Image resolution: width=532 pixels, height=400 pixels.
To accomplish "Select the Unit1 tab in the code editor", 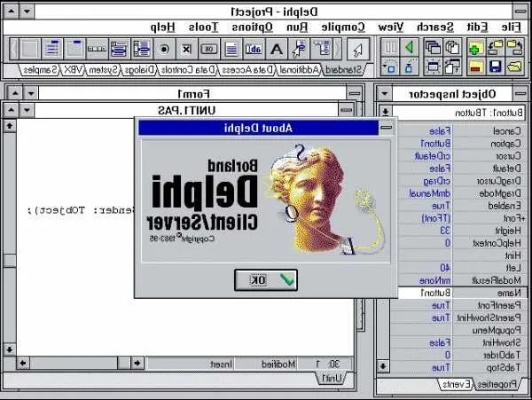I will pos(331,378).
